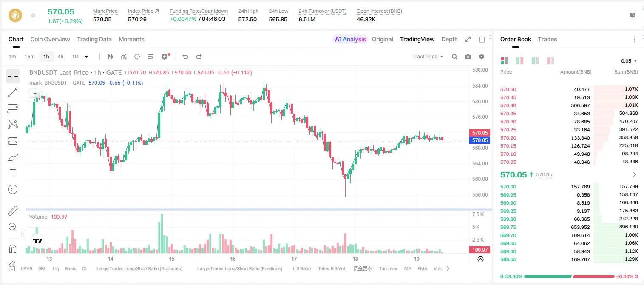
Task: Open the emoji sticker tool
Action: [x=13, y=189]
